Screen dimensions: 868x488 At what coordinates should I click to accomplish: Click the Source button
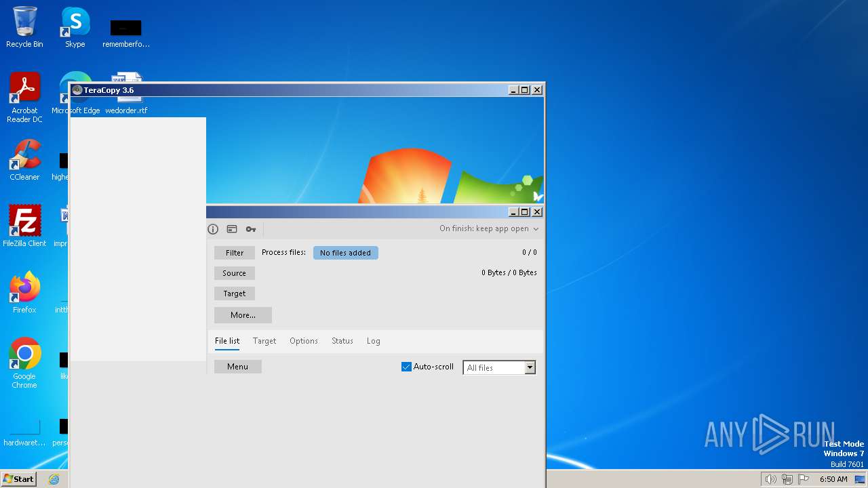(235, 273)
